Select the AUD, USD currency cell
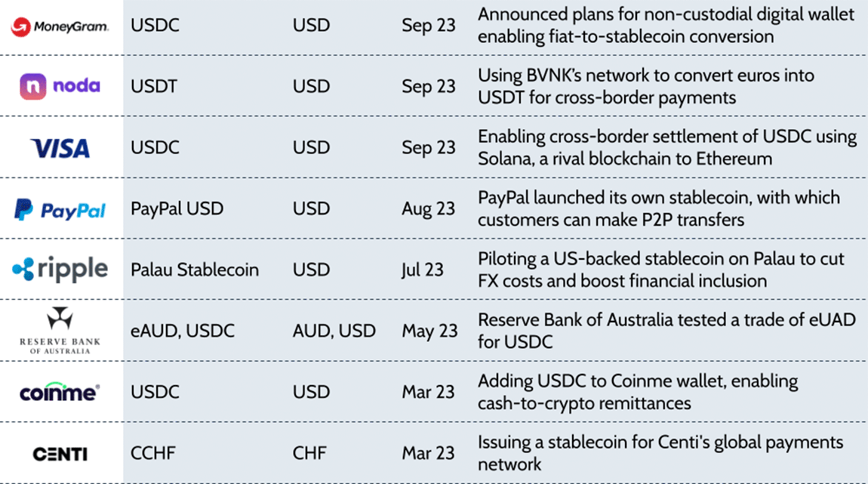The image size is (868, 484). (x=334, y=331)
